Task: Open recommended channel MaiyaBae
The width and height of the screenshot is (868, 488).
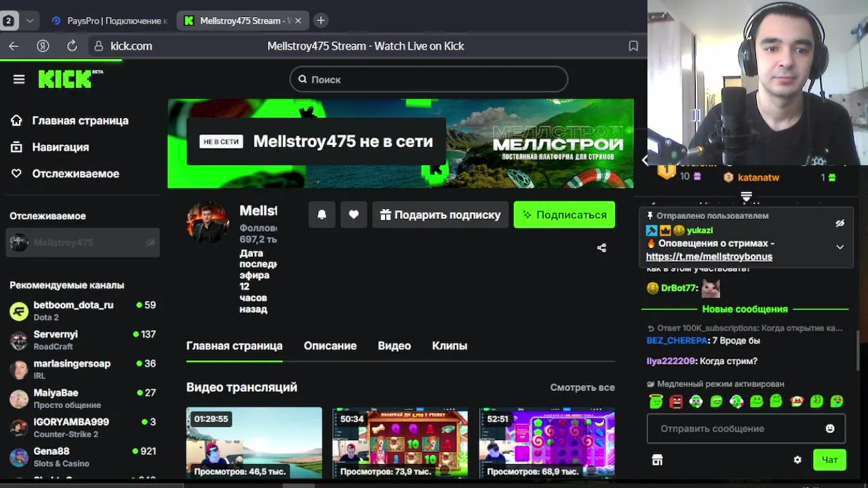Action: (x=83, y=398)
